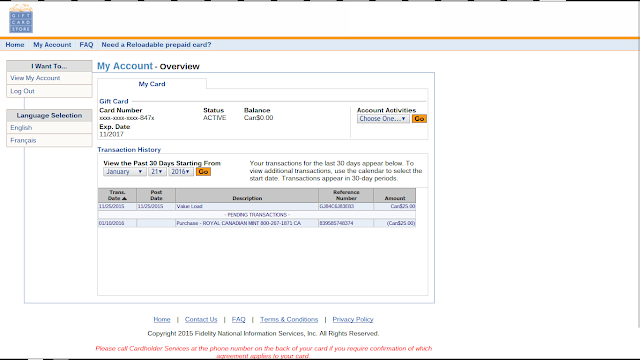Sort by Trans. Date column header
640x360 pixels.
click(117, 196)
